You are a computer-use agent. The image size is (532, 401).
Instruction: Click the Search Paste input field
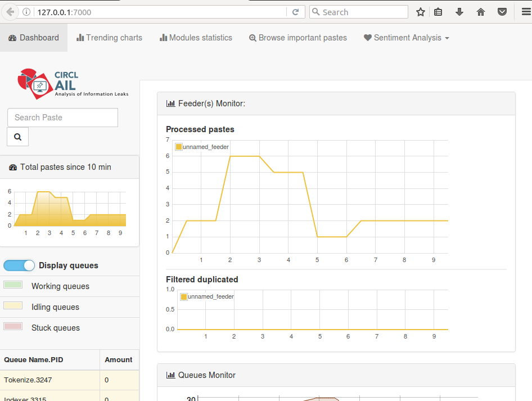pos(62,118)
